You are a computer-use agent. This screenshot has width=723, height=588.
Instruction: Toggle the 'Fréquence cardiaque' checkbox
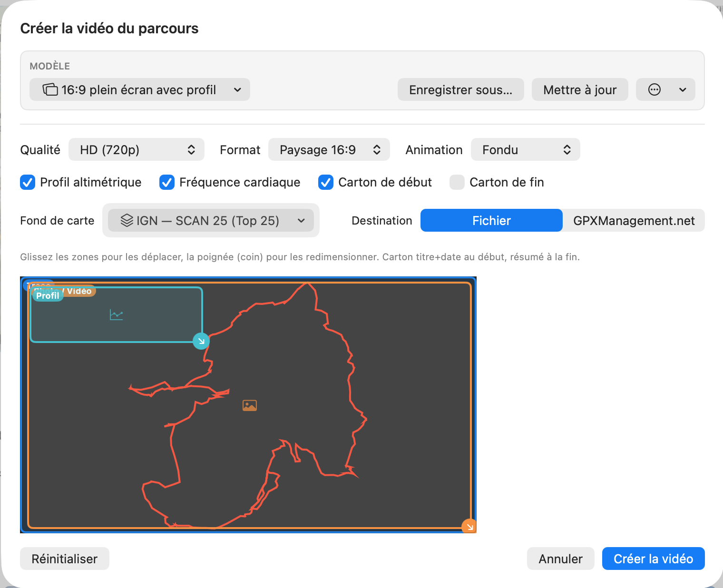pos(167,182)
